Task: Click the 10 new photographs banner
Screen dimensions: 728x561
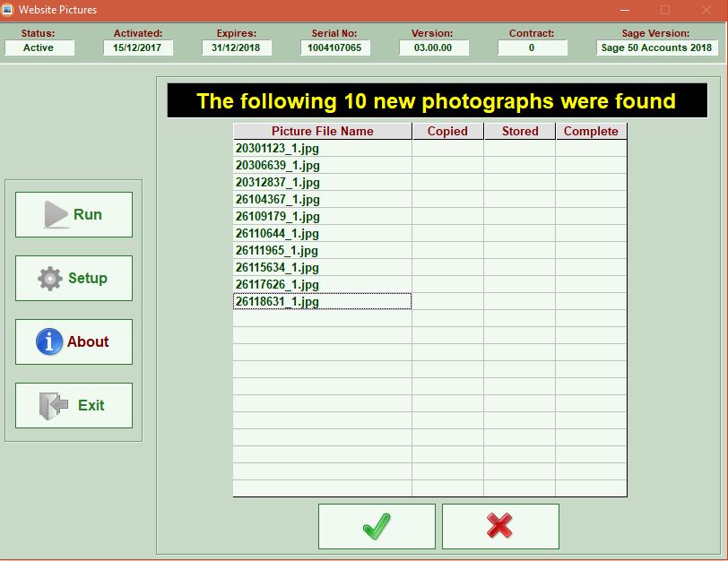Action: (x=437, y=100)
